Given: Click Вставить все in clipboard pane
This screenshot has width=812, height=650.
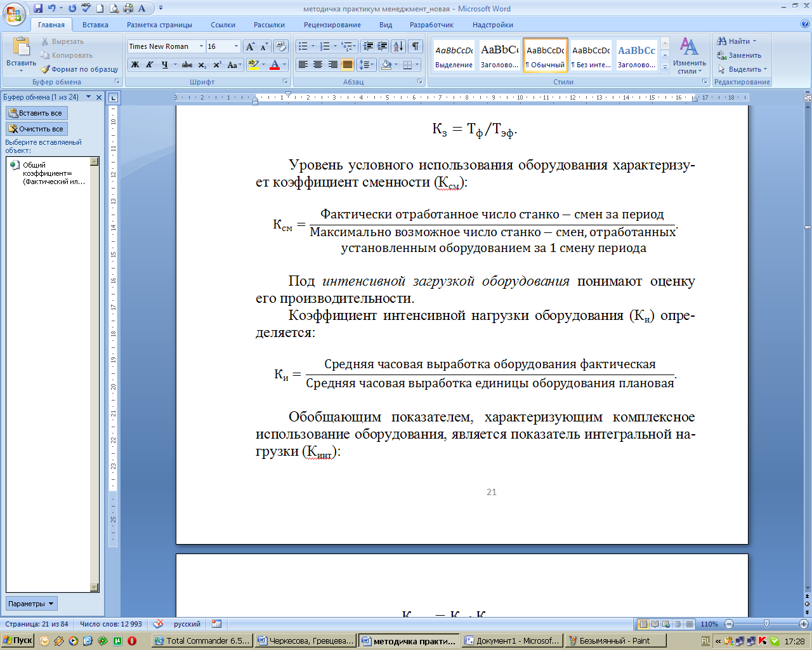Looking at the screenshot, I should [x=37, y=113].
